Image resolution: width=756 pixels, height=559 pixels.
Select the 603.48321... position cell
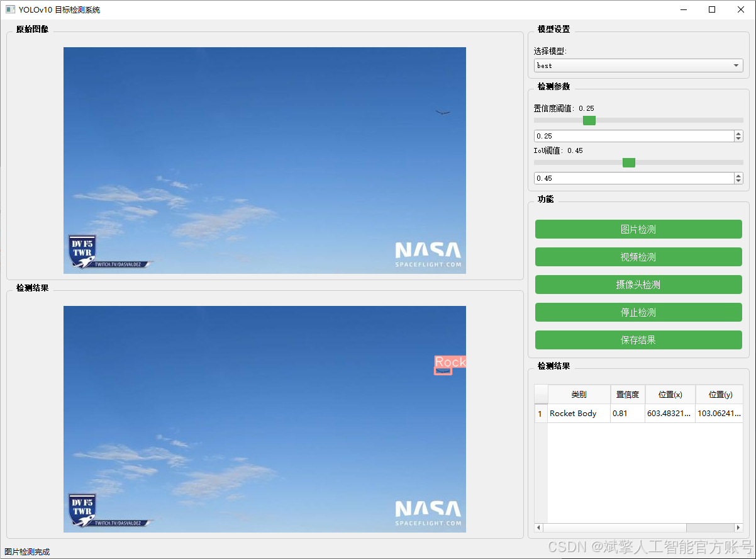670,414
